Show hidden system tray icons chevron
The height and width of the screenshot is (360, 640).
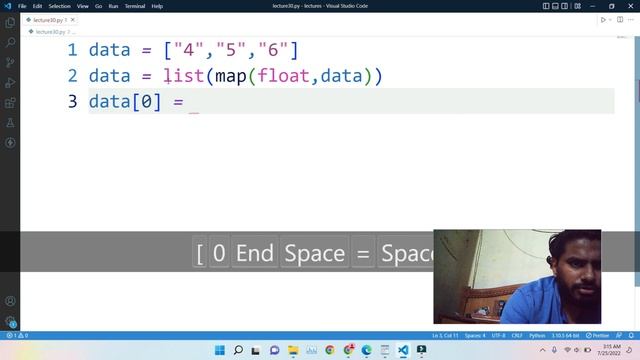(542, 350)
